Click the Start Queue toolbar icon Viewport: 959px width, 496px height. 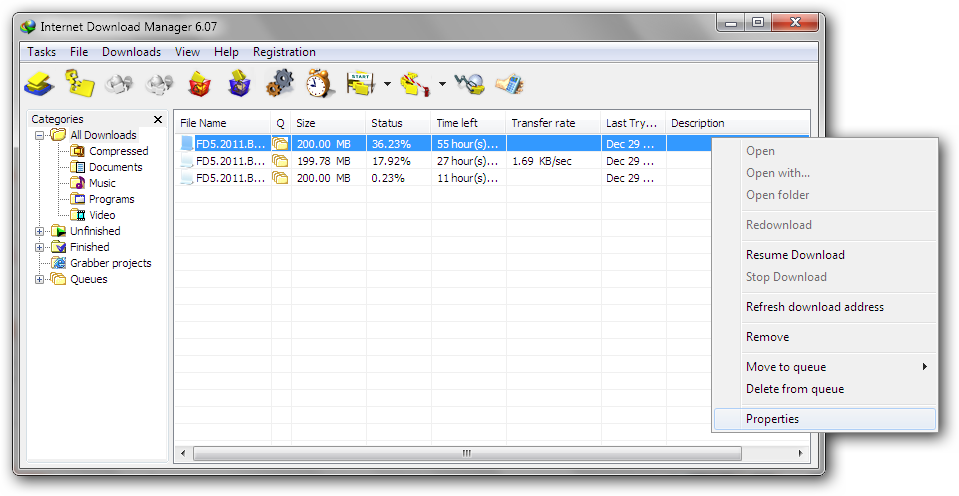(x=360, y=84)
